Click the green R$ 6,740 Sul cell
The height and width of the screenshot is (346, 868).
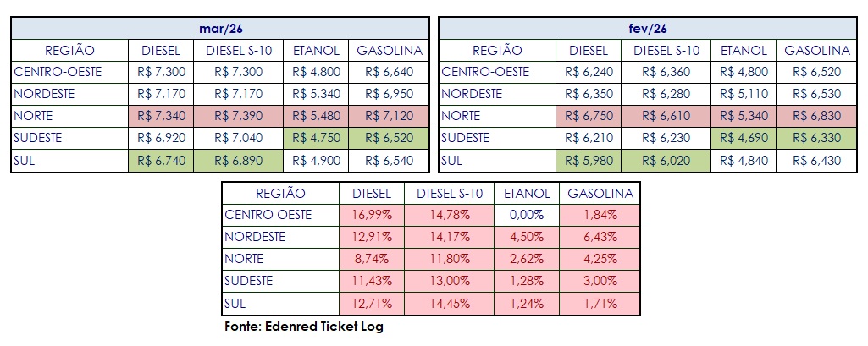point(161,160)
